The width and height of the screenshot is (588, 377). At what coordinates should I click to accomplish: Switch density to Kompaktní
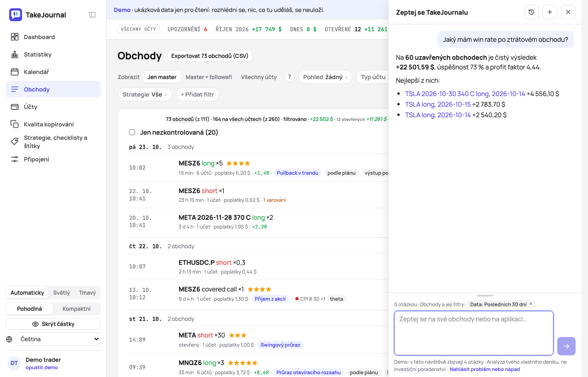pyautogui.click(x=76, y=308)
